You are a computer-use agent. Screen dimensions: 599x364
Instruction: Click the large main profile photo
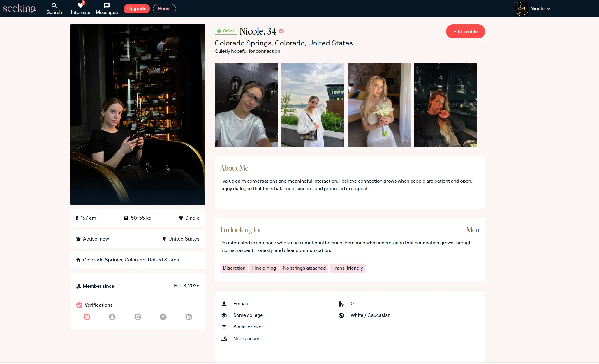[x=138, y=114]
